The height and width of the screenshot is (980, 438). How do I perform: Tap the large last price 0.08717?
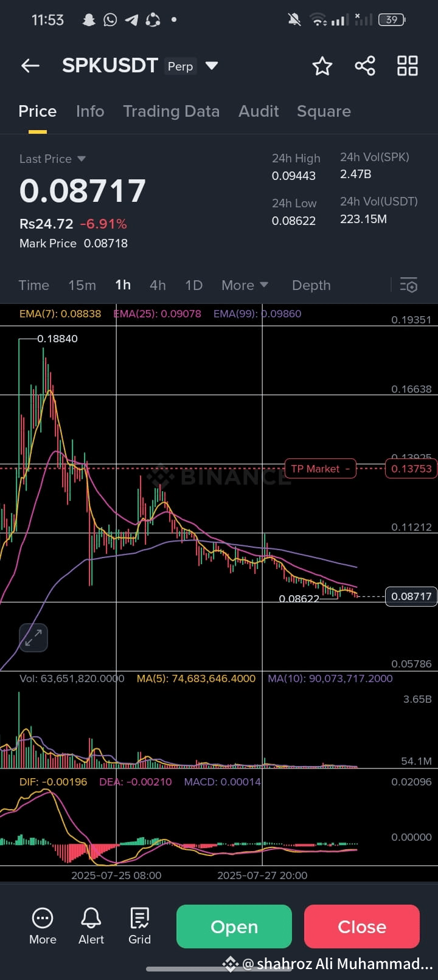[83, 191]
